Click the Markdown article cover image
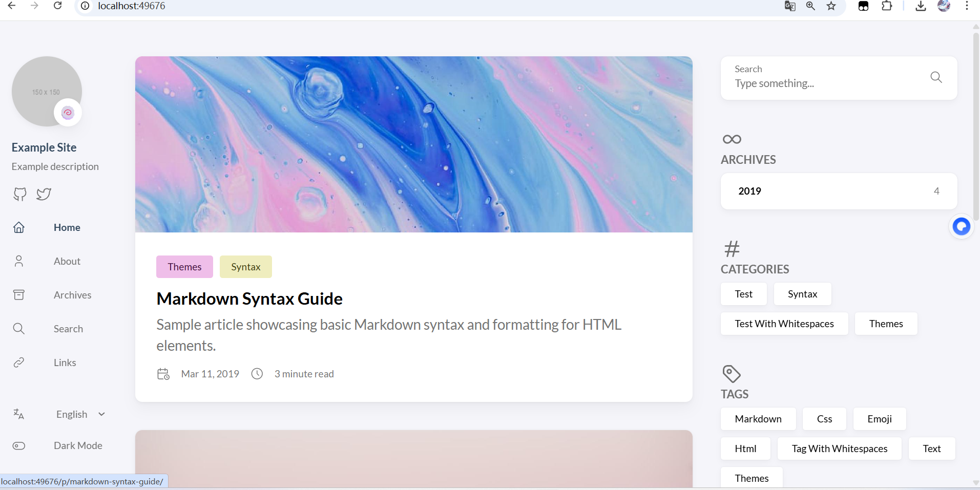Image resolution: width=980 pixels, height=490 pixels. [413, 144]
